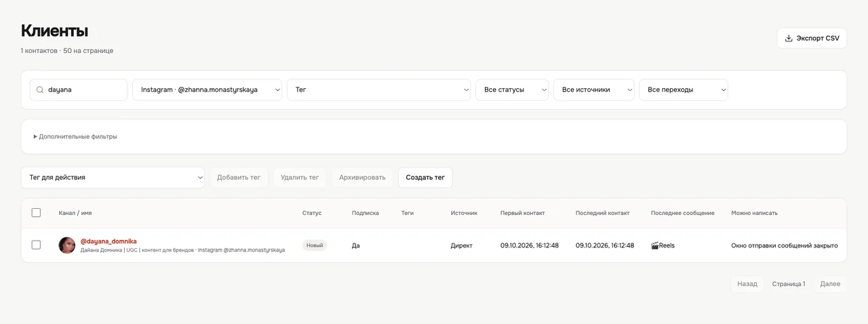Click the Подписка column header
The height and width of the screenshot is (324, 868).
tap(366, 213)
